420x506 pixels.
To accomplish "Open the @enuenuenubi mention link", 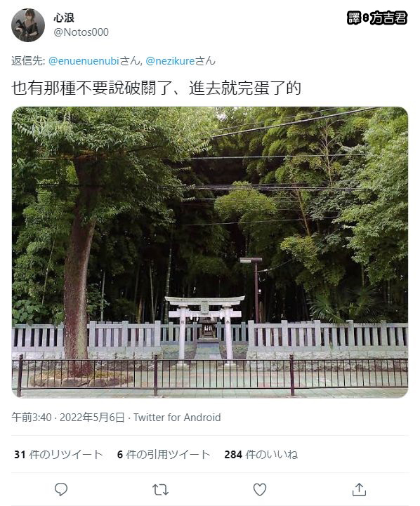I will [84, 61].
